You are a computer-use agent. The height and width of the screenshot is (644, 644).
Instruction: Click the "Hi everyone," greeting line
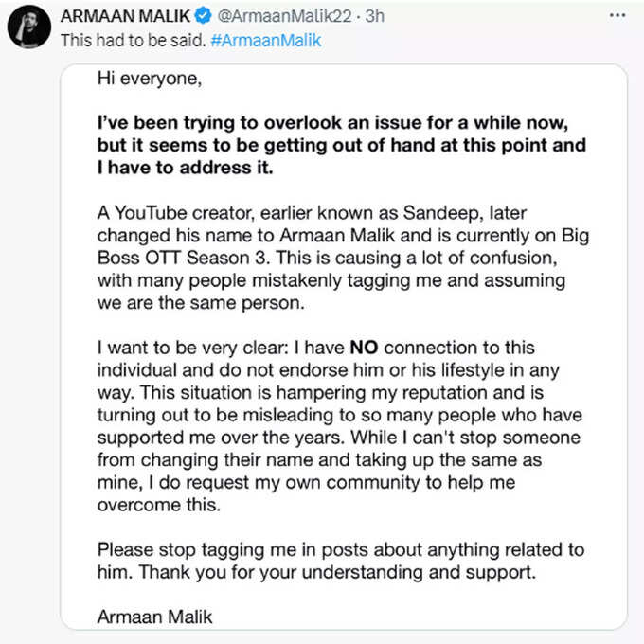pyautogui.click(x=150, y=79)
